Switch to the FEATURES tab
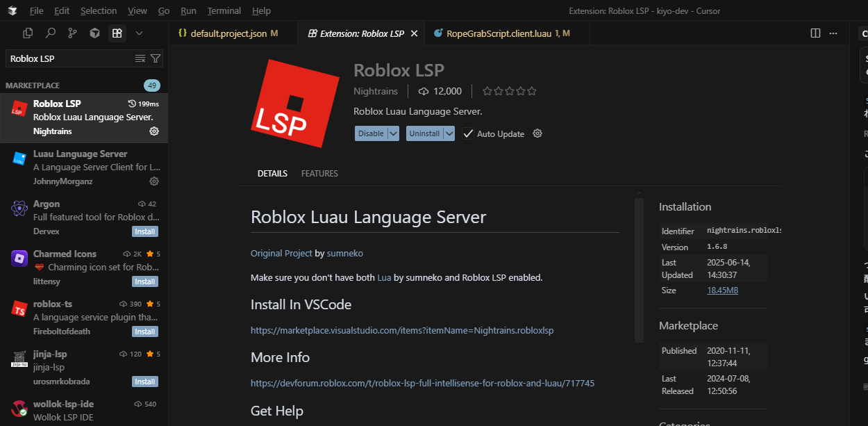This screenshot has height=426, width=868. (319, 173)
